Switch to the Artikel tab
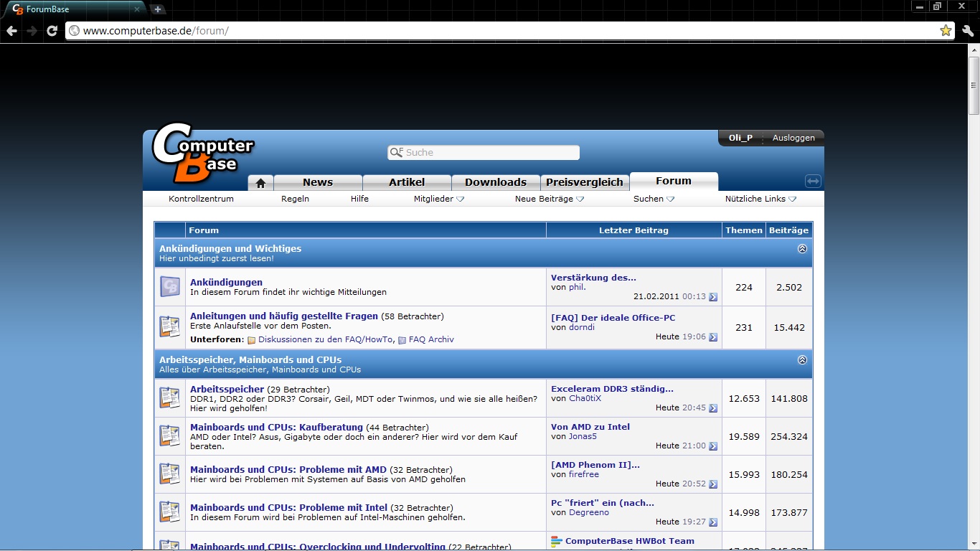The width and height of the screenshot is (980, 551). pos(407,182)
